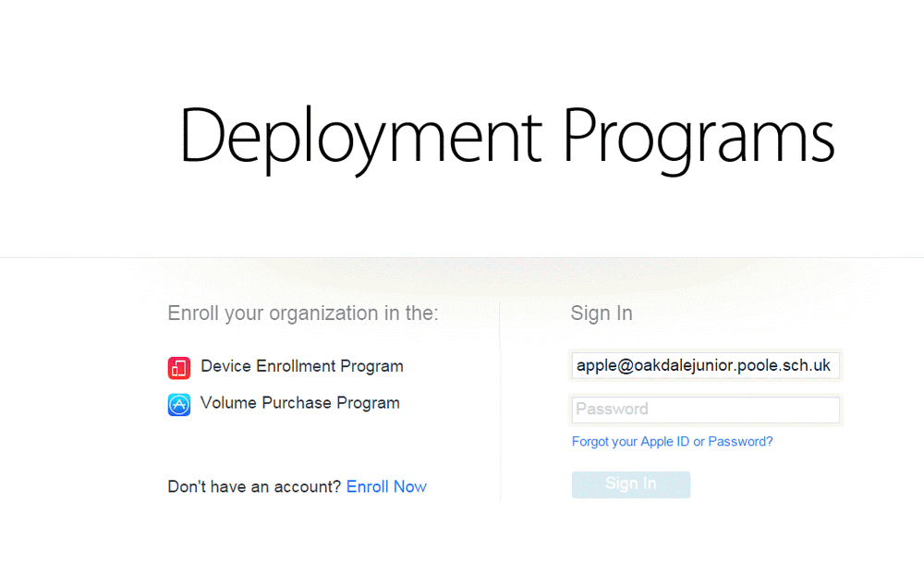This screenshot has height=564, width=924.
Task: Open the Device Enrollment Program text link
Action: click(302, 366)
